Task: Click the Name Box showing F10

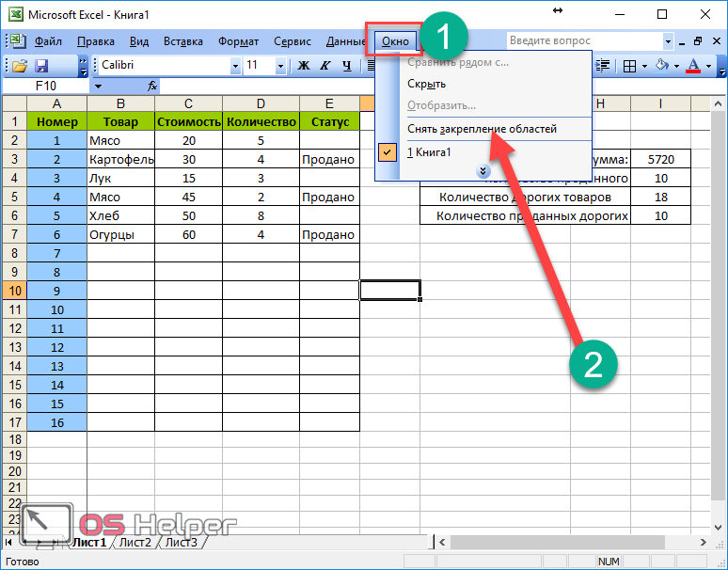Action: [x=45, y=86]
